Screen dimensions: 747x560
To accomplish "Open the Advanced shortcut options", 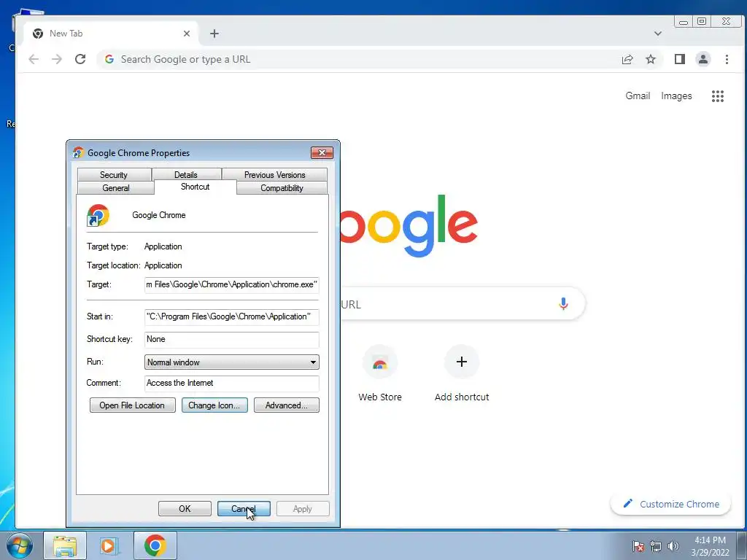I will tap(286, 405).
